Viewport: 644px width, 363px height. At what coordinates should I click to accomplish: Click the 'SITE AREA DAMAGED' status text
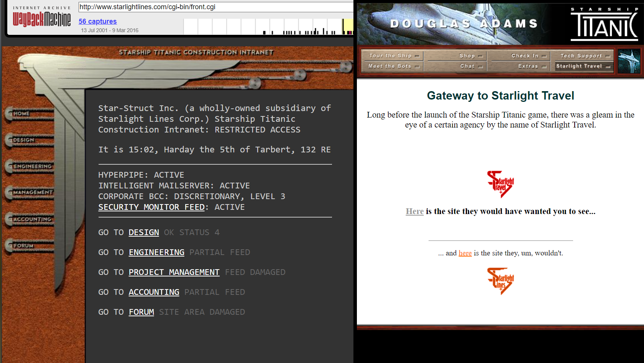click(x=202, y=312)
